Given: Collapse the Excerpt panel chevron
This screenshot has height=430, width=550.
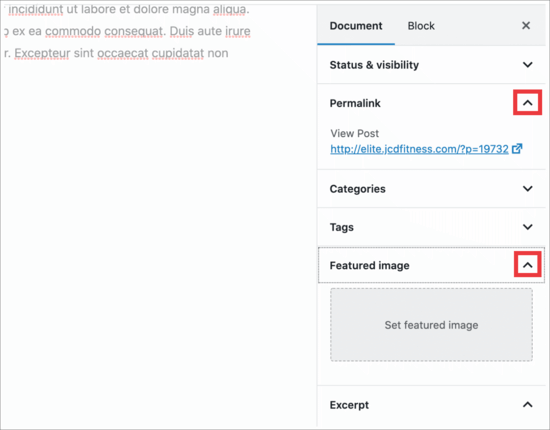Looking at the screenshot, I should pos(528,405).
